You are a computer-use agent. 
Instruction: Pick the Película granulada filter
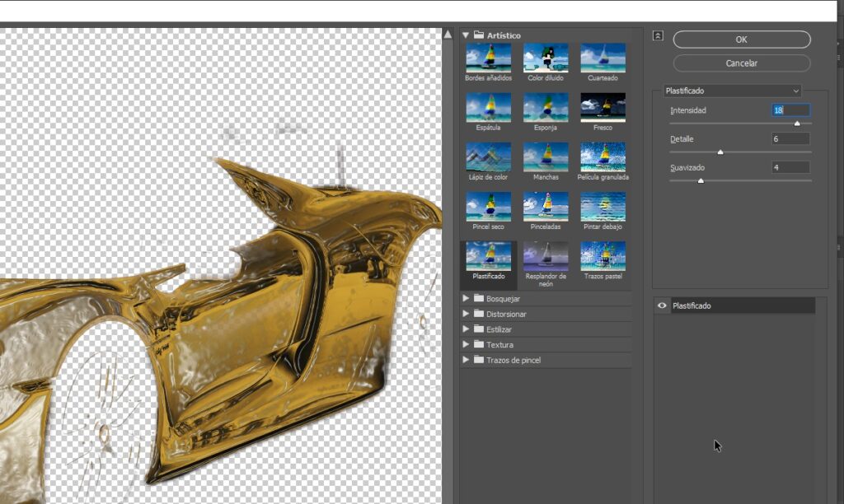tap(603, 158)
